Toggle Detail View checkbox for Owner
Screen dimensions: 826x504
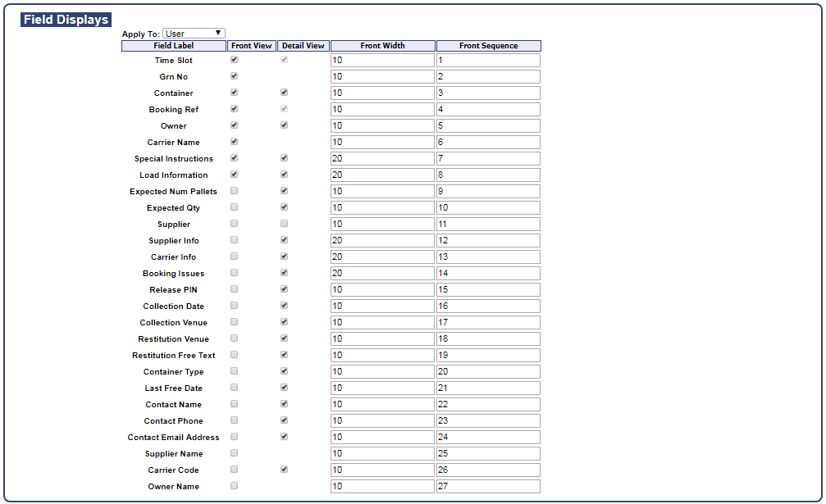(x=284, y=125)
